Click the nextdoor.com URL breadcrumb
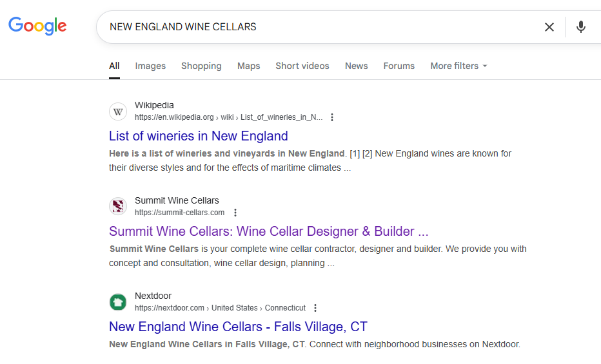This screenshot has height=364, width=601. [220, 308]
